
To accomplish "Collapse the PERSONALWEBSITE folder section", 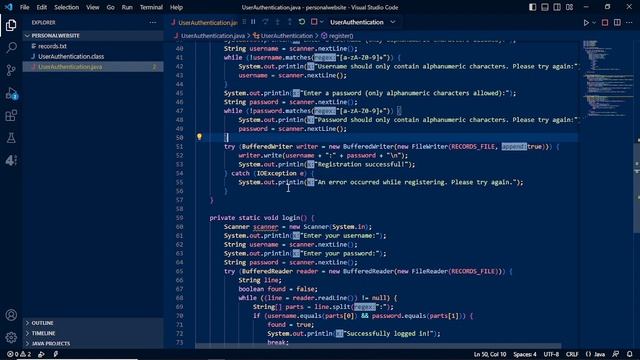I will 93,36.
